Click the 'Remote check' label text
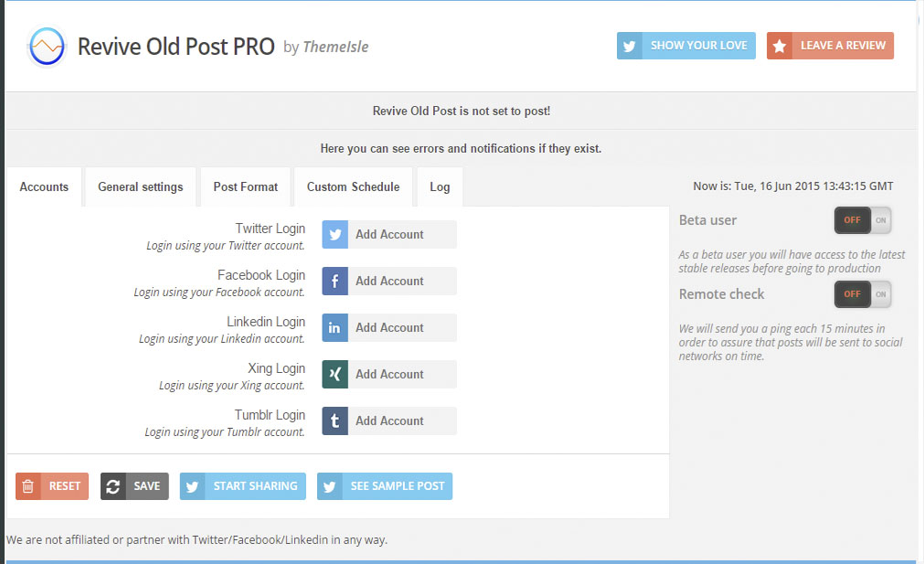 tap(721, 294)
